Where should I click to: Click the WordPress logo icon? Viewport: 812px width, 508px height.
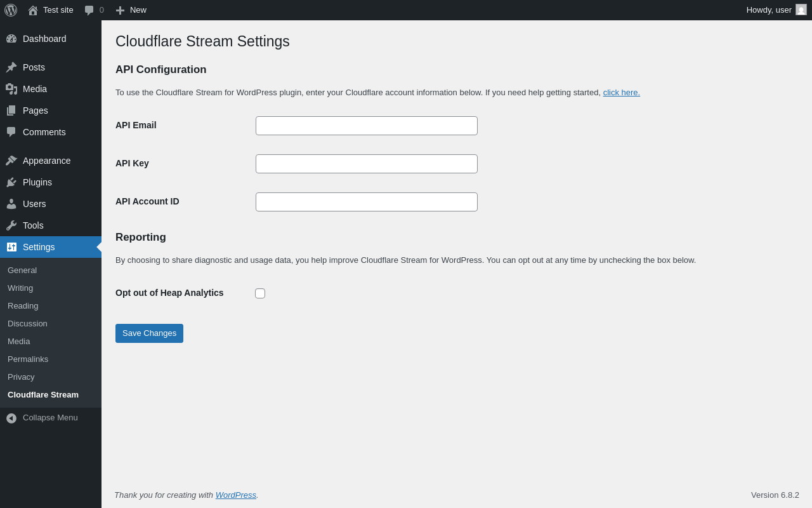11,10
